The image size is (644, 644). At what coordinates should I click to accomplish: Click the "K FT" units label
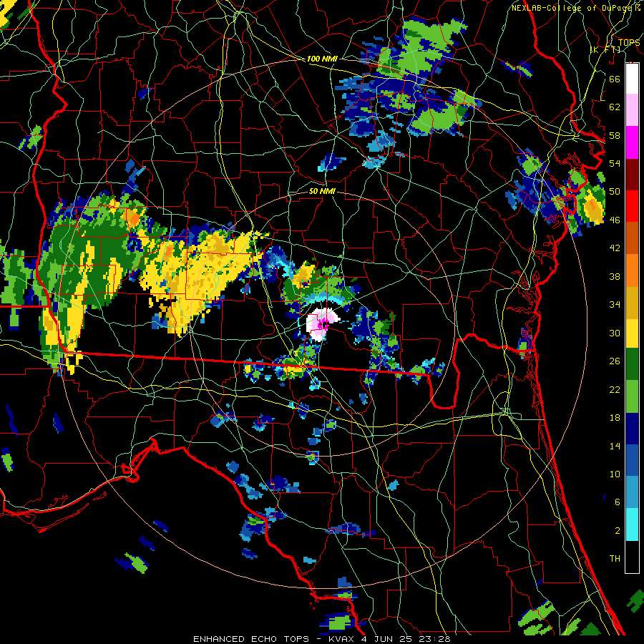[606, 50]
